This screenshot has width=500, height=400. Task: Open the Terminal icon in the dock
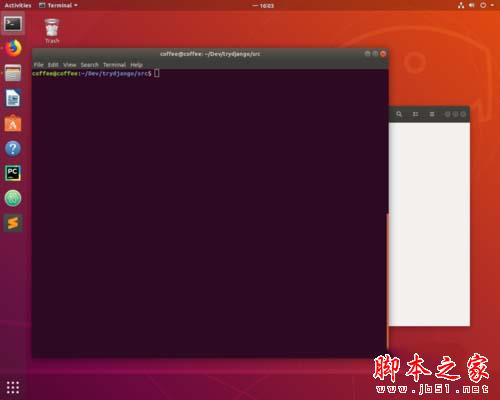point(13,24)
